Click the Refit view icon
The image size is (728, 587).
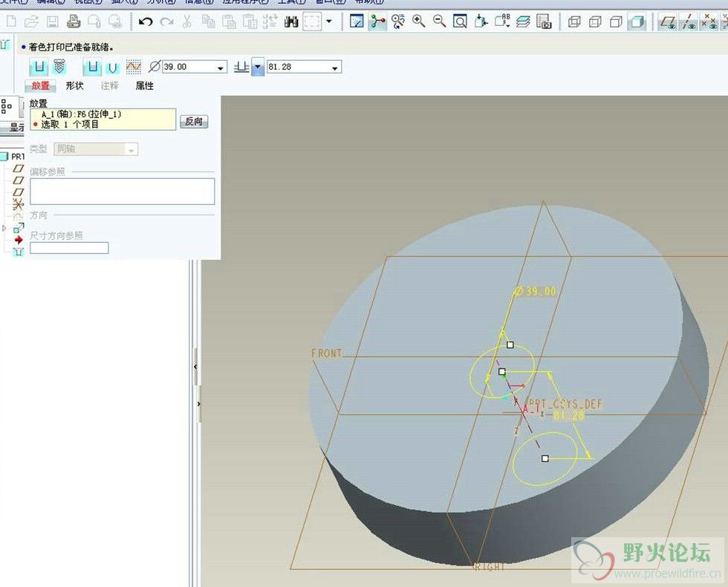tap(460, 22)
